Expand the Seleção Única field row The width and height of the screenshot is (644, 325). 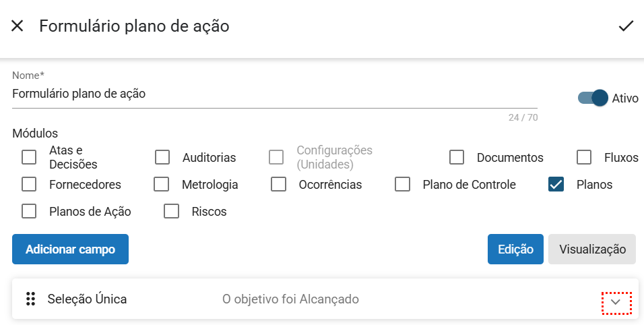(615, 303)
